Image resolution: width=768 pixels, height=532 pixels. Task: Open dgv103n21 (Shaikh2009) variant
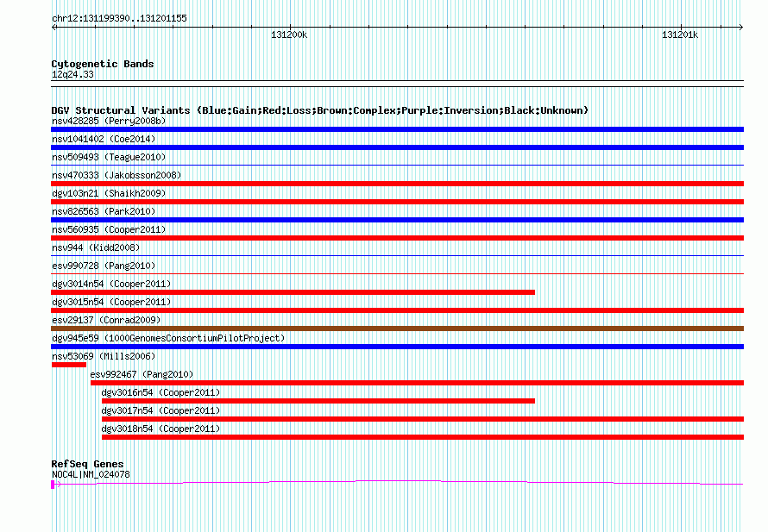click(x=109, y=193)
